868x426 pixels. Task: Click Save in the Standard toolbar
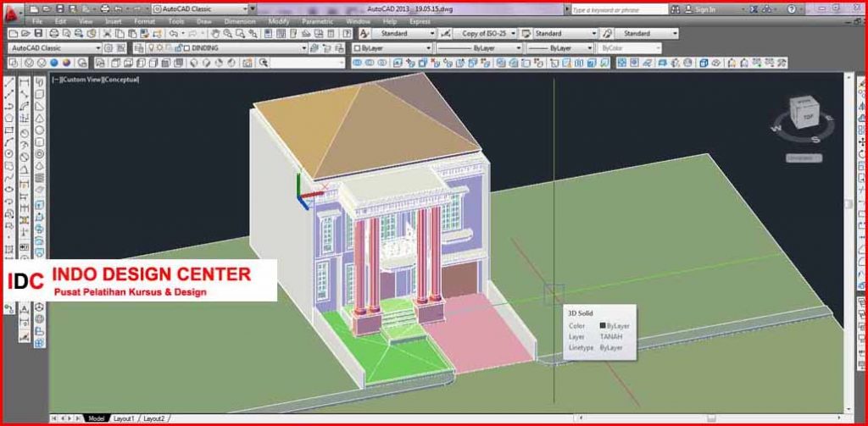tap(38, 34)
